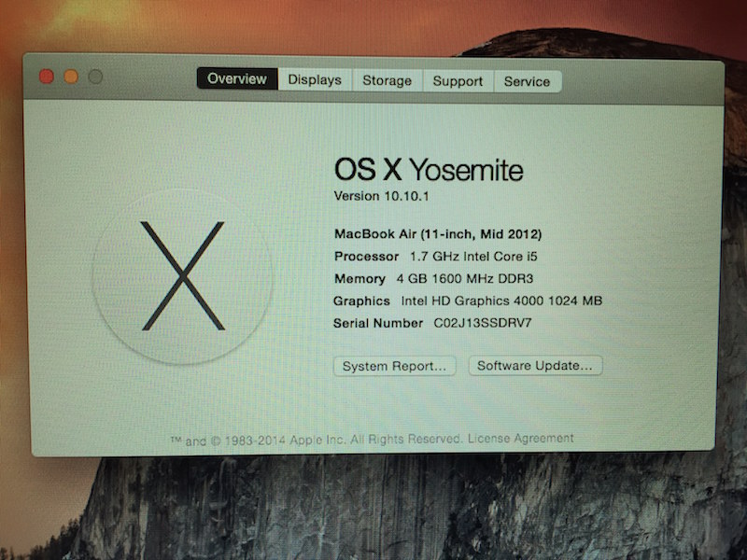Select MacBook Air (11-inch, Mid 2012) text
747x560 pixels.
click(x=438, y=234)
